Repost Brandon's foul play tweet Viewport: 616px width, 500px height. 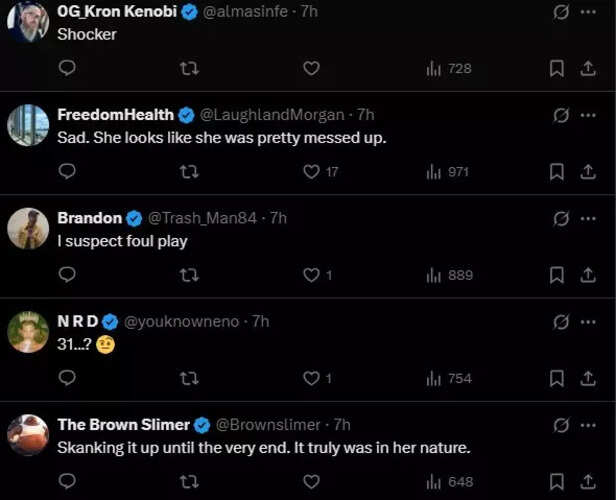click(188, 275)
